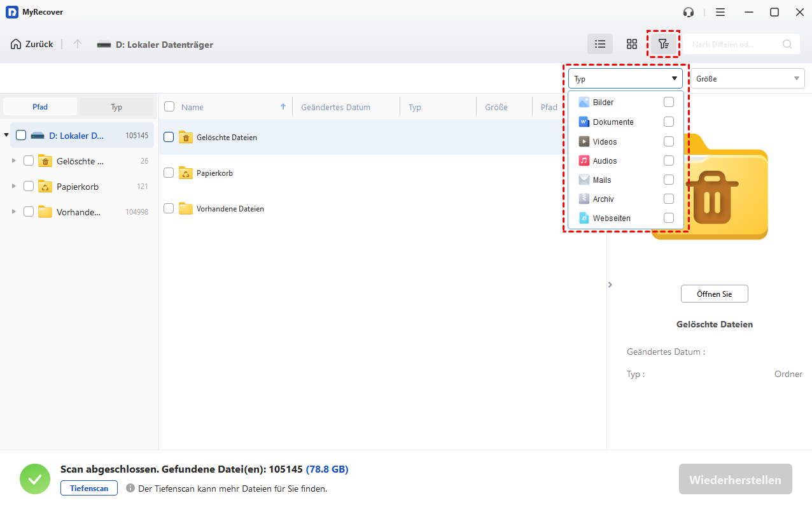Expand the Papierkorb tree node
812x507 pixels.
click(14, 187)
